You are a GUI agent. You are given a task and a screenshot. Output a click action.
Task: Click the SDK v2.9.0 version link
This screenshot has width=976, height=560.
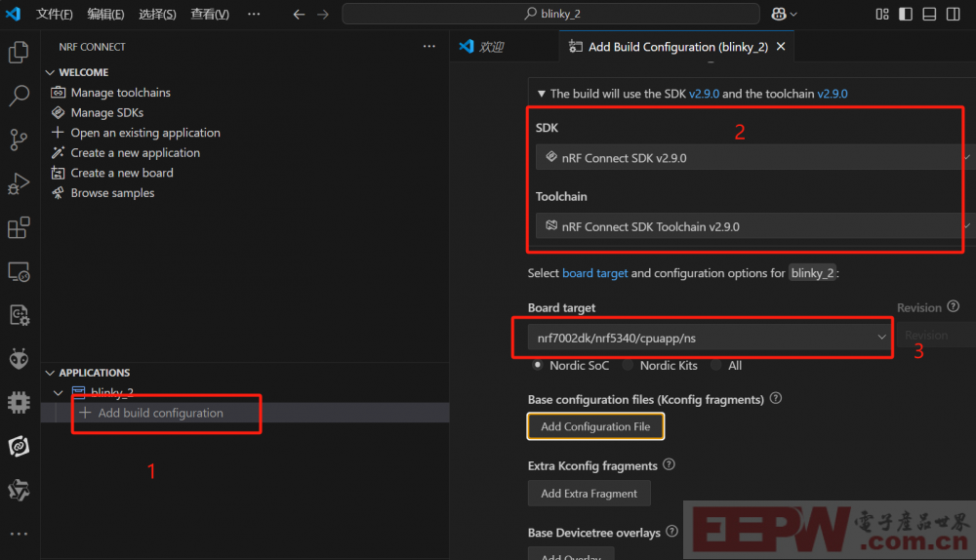coord(704,94)
